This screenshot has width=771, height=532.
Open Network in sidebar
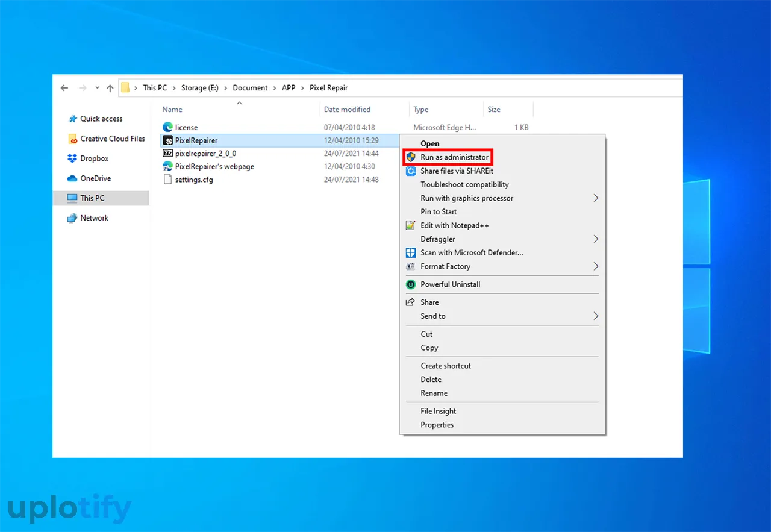[95, 218]
